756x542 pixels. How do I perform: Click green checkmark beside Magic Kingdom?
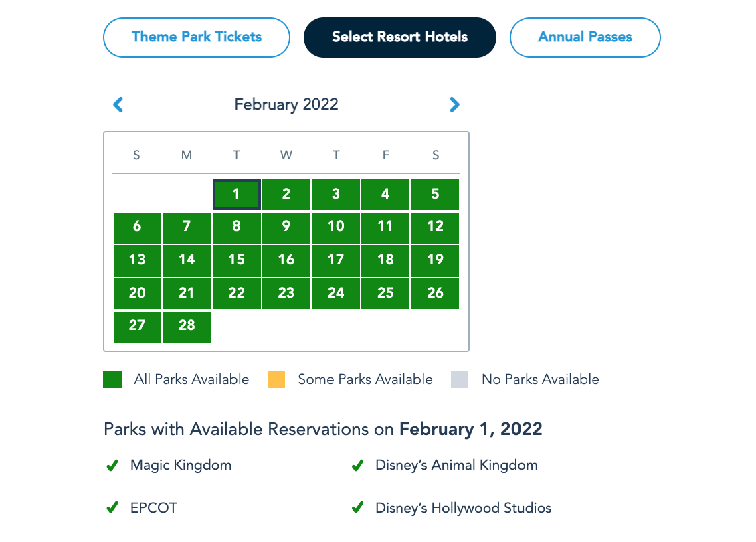[x=112, y=466]
